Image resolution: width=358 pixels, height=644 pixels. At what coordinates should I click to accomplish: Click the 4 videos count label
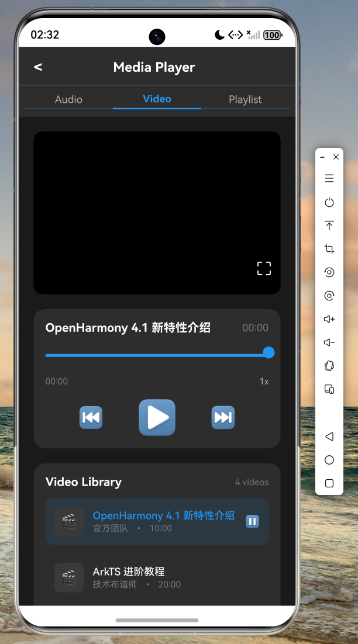tap(252, 482)
